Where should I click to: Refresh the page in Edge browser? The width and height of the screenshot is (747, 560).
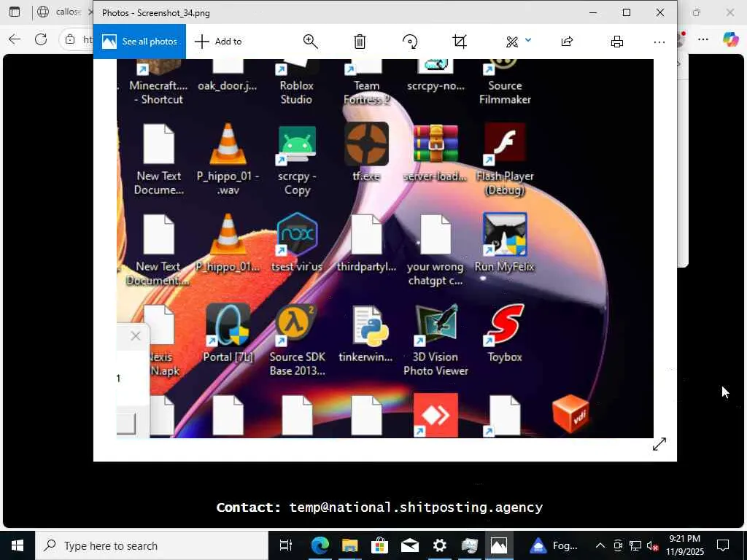[41, 39]
